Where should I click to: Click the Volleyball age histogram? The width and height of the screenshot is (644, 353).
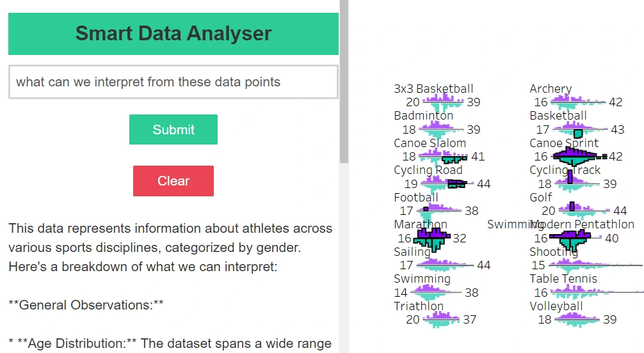pyautogui.click(x=577, y=319)
